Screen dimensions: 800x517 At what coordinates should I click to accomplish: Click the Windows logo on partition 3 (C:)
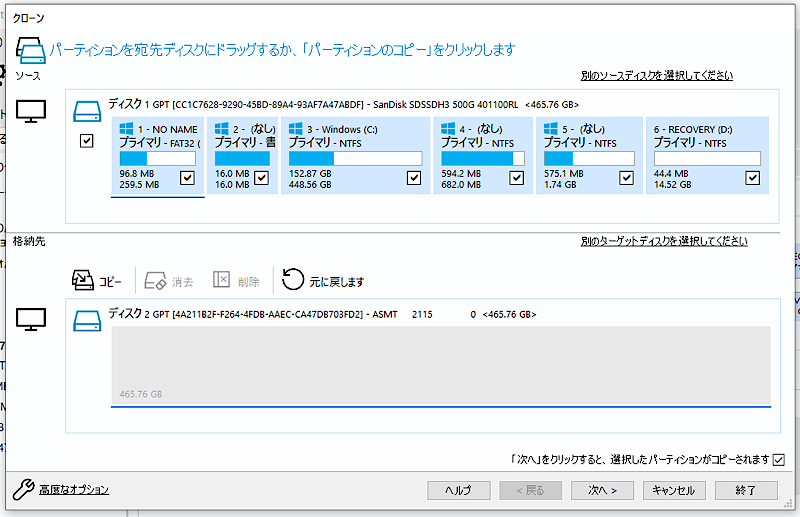[x=297, y=129]
